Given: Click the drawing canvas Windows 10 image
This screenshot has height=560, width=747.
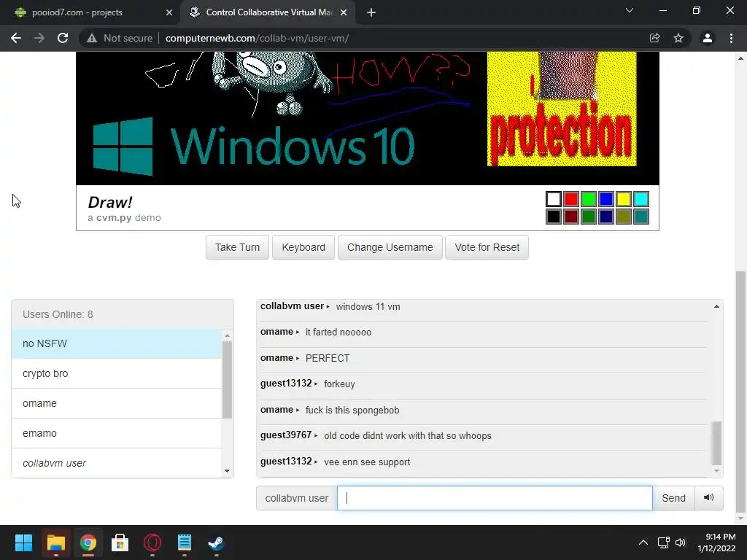Looking at the screenshot, I should tap(368, 118).
